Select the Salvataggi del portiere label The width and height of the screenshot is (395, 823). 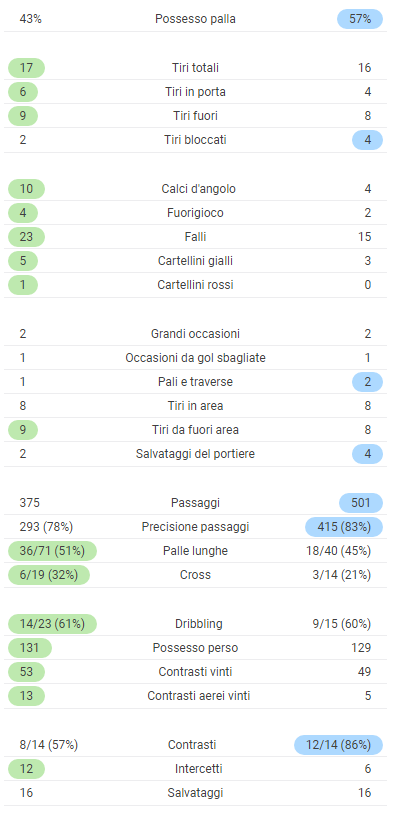point(195,454)
